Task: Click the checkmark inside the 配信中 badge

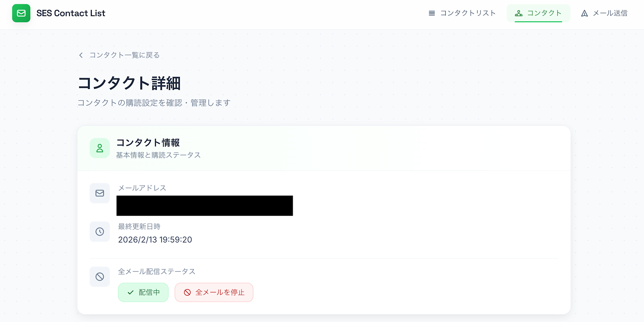Action: [130, 292]
